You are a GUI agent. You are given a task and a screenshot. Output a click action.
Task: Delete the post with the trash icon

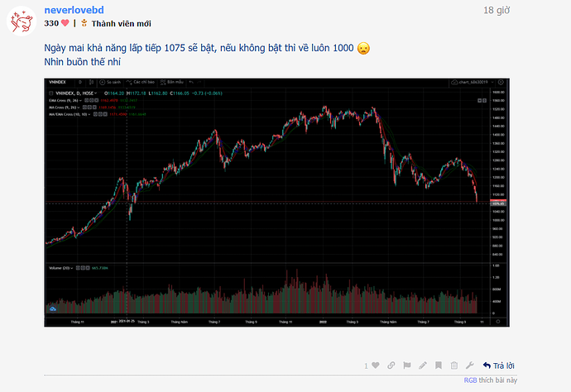click(x=453, y=365)
